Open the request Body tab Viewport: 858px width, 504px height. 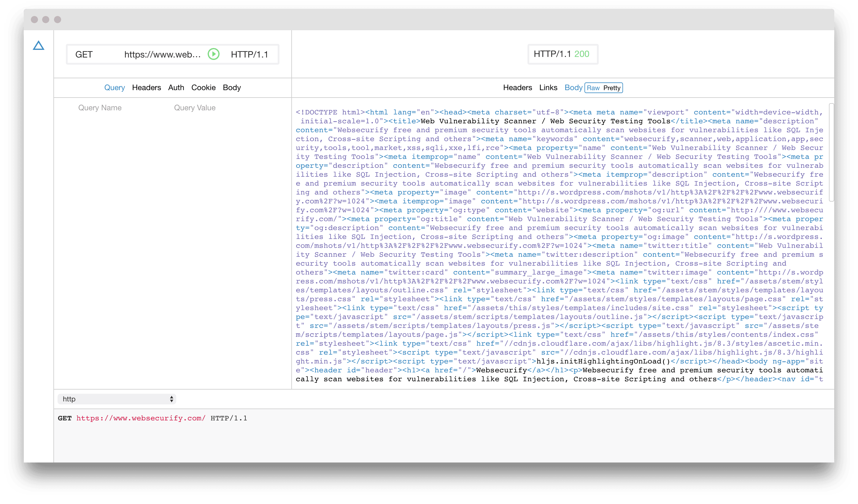tap(231, 87)
